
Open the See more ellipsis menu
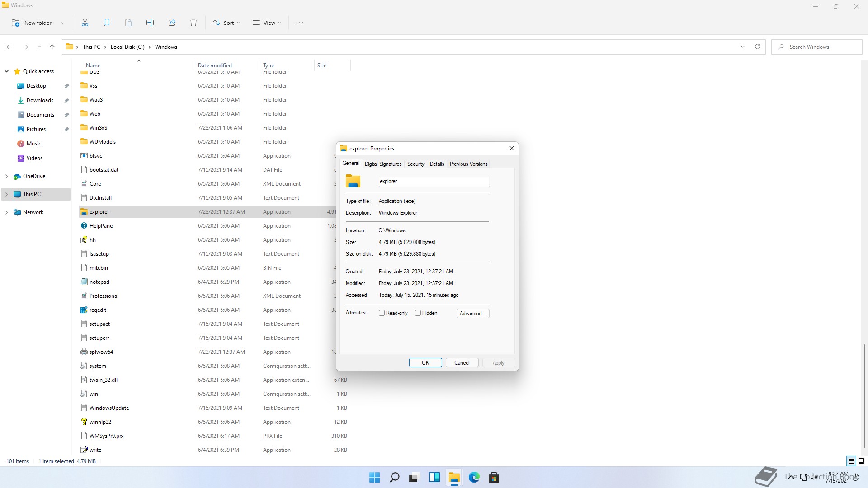[300, 23]
